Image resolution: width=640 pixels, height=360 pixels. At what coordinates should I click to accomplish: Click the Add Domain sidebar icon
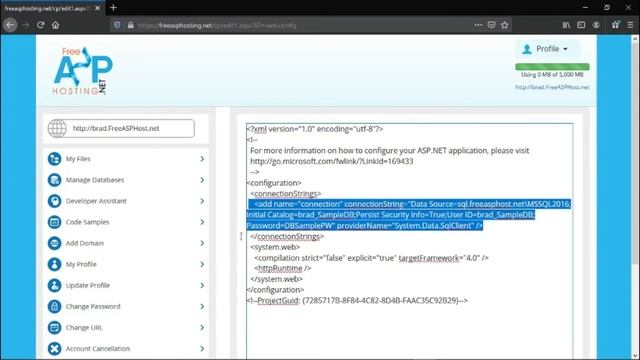pyautogui.click(x=54, y=243)
